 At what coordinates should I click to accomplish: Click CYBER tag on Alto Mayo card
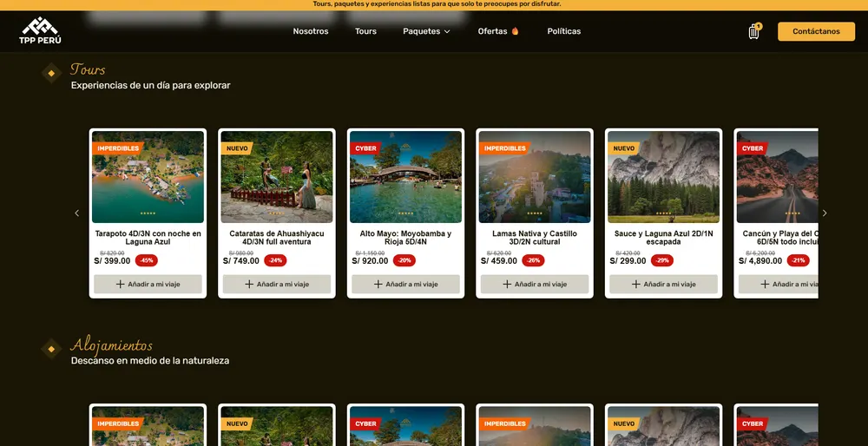366,148
